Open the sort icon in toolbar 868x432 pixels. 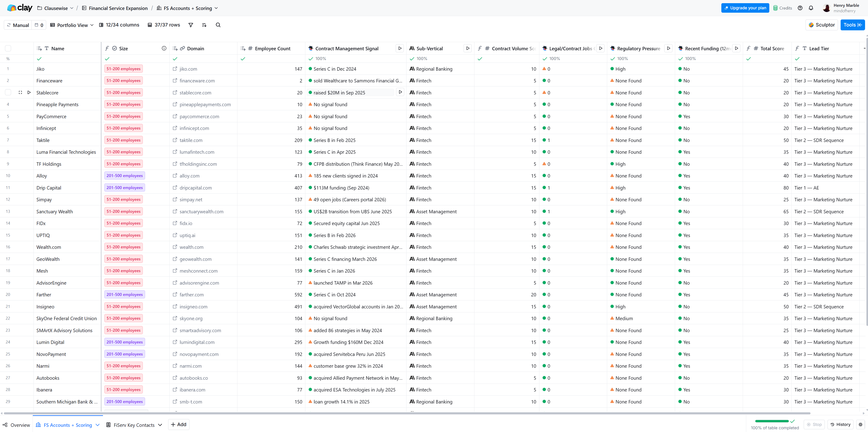click(204, 25)
